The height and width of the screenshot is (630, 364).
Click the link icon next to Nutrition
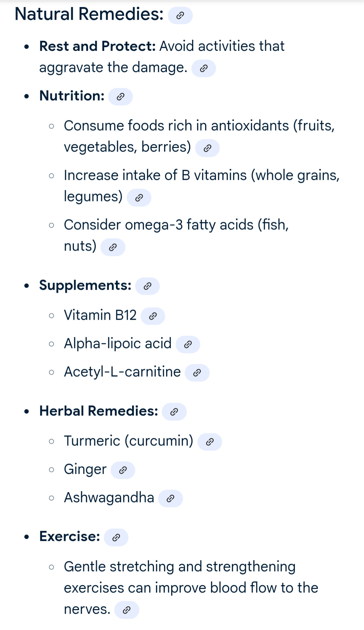[120, 97]
